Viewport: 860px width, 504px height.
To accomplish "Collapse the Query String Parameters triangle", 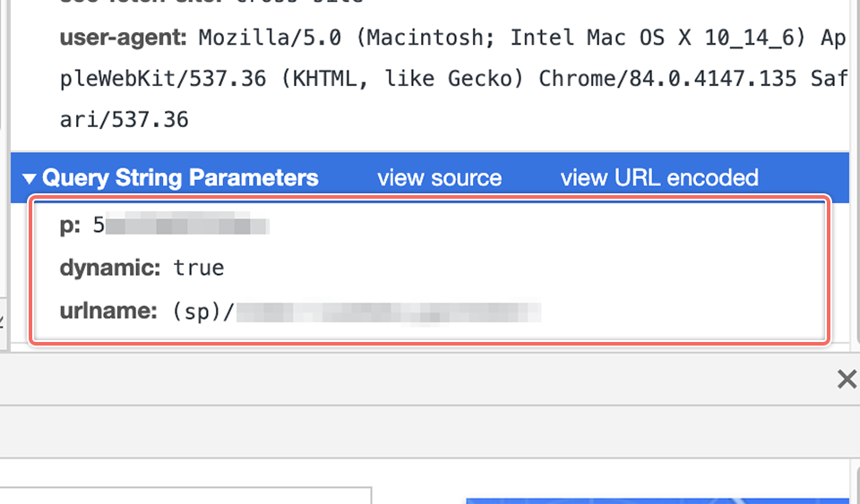I will [x=29, y=178].
